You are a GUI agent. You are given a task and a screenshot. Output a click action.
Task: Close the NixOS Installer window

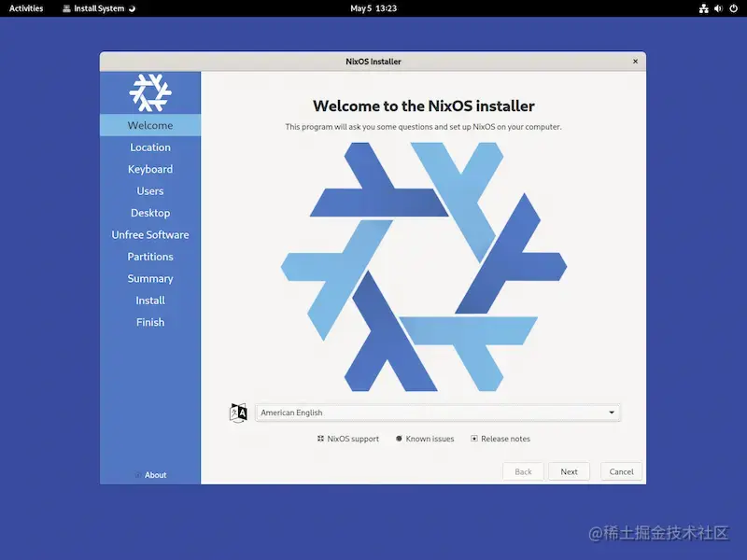[635, 62]
